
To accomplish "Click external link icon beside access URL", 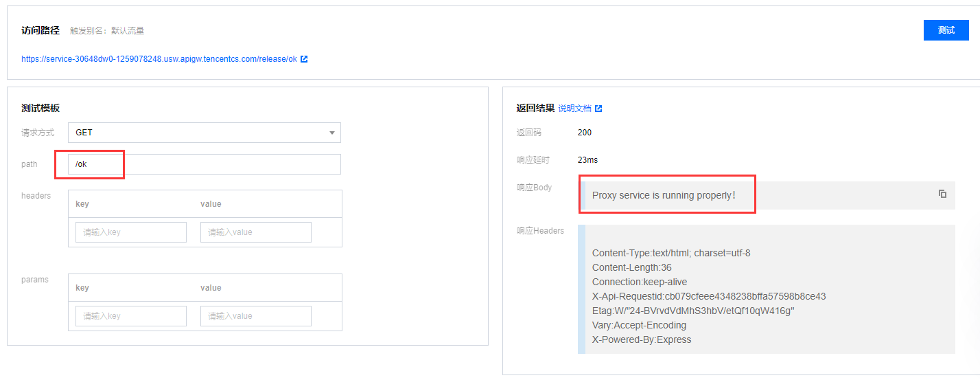I will (304, 59).
